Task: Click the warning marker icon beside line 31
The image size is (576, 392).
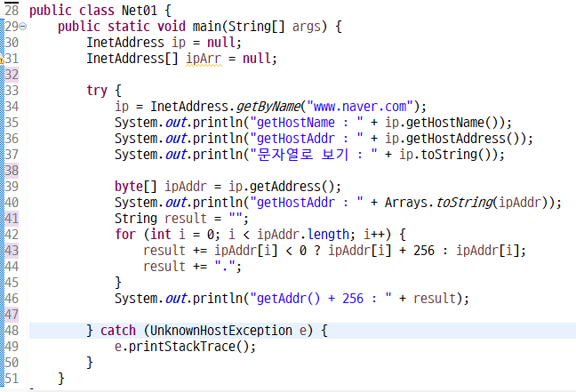Action: click(x=2, y=60)
